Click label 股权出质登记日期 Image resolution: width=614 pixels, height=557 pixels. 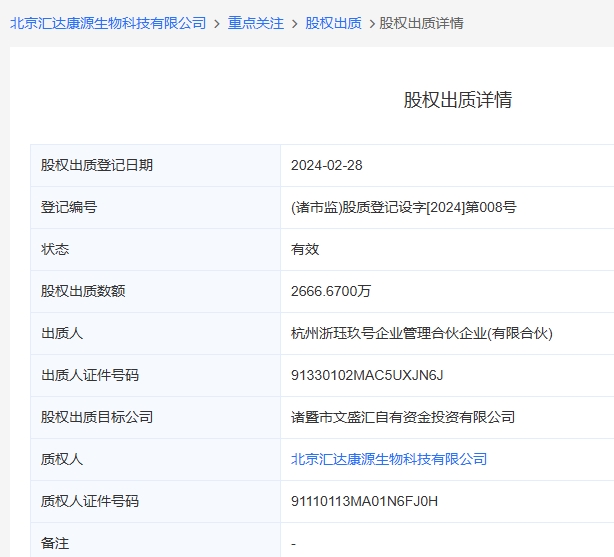click(97, 165)
